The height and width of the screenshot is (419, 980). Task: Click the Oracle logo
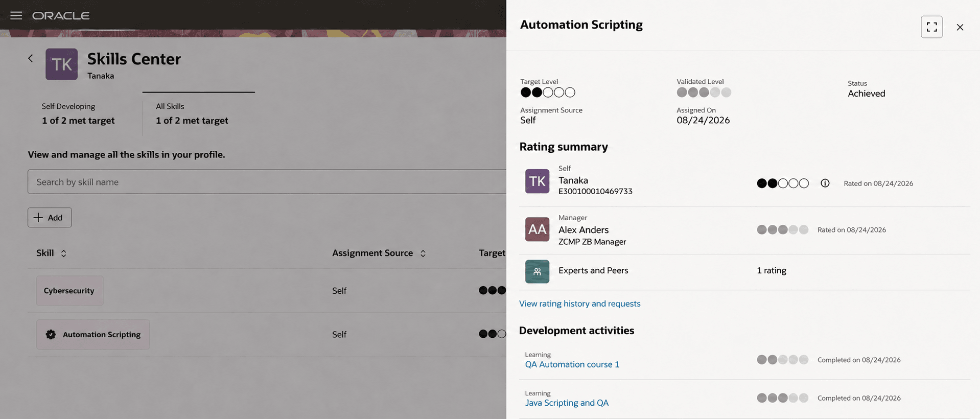pos(61,16)
